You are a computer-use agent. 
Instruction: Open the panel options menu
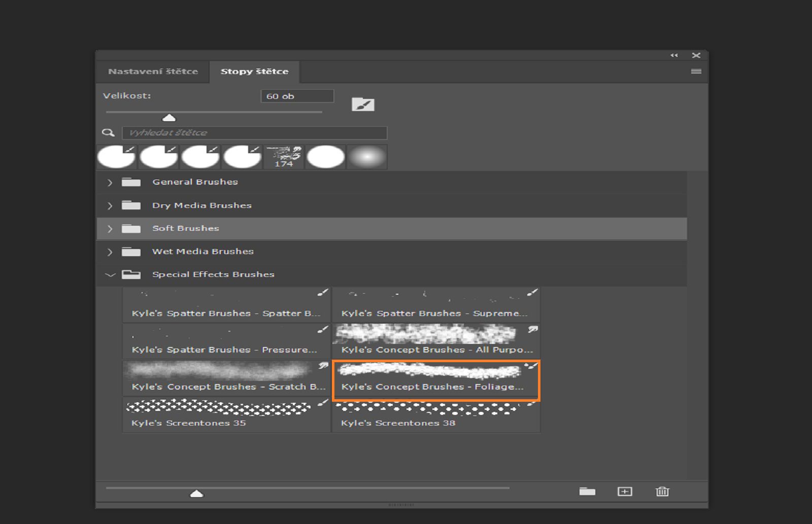pyautogui.click(x=696, y=72)
